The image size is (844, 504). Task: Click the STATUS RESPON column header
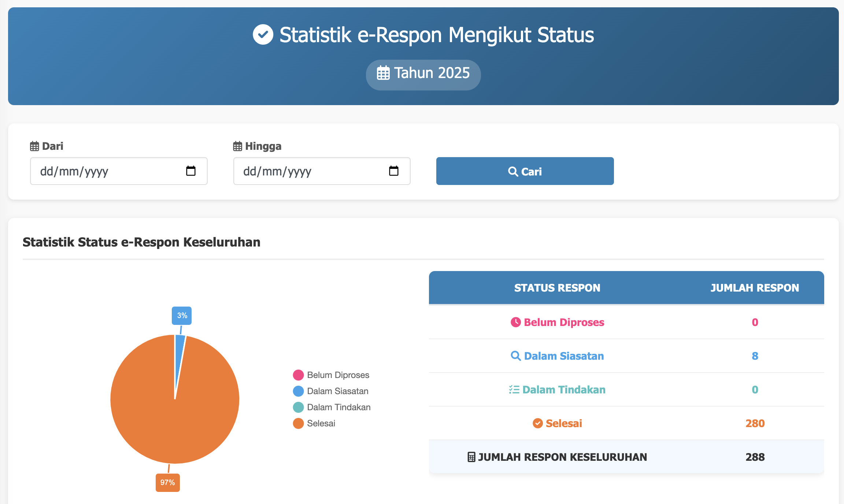tap(557, 288)
